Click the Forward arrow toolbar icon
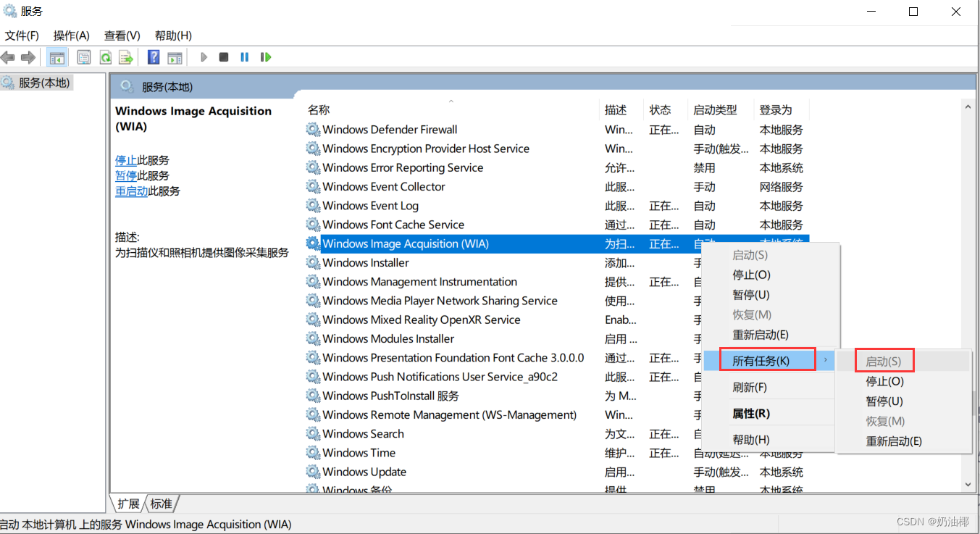 click(28, 57)
